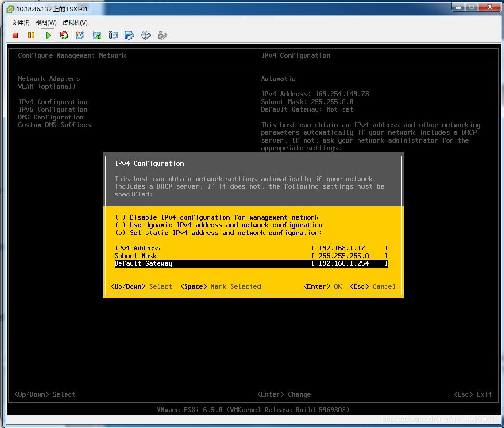
Task: Click <Enter> Change at screen bottom
Action: [284, 395]
